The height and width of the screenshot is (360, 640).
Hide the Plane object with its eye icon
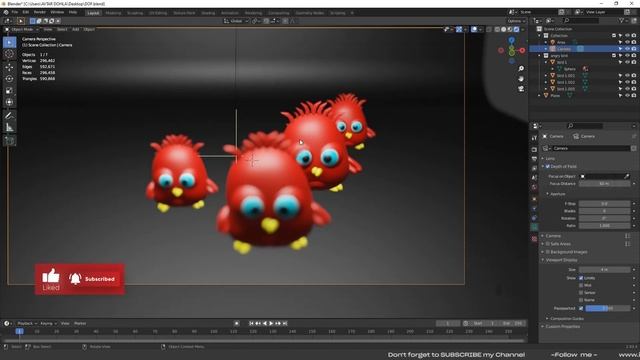click(x=627, y=96)
